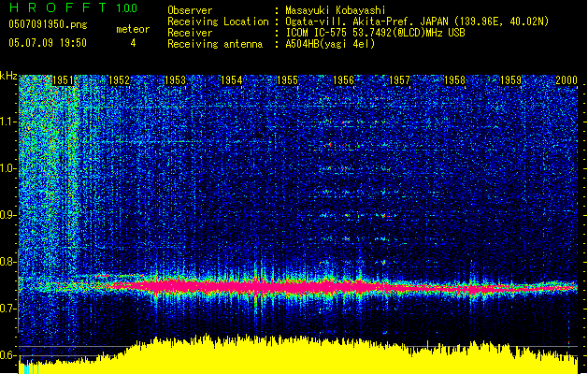Click observer name Masayuki Kobayashi
Viewport: 588px width, 374px height.
336,10
